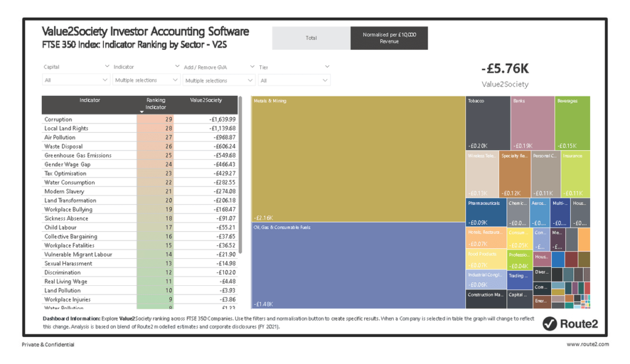Select the Collective Bargaining row
The image size is (630, 364).
click(x=140, y=236)
